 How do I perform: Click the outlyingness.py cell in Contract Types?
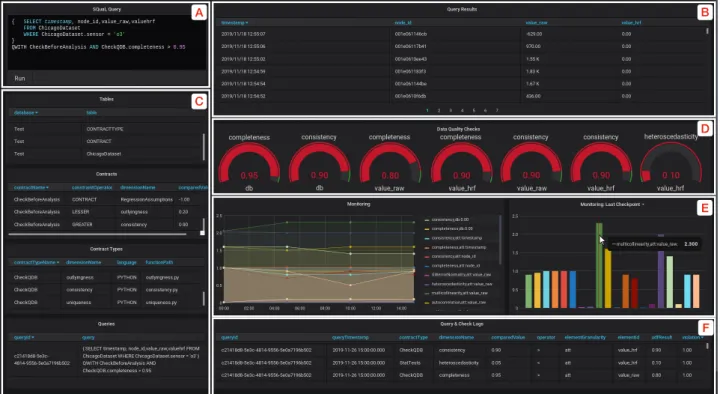(162, 277)
